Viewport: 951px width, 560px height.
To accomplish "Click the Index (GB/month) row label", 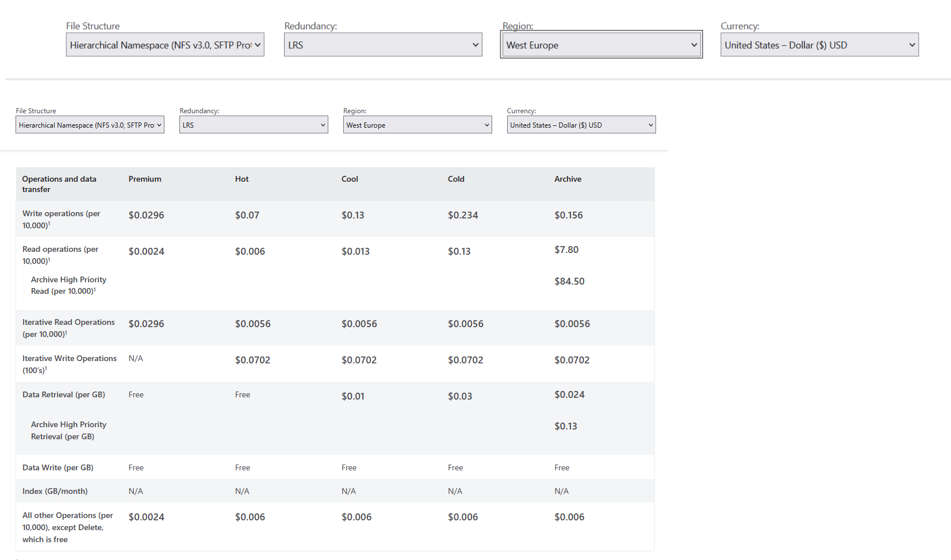I will click(x=55, y=491).
